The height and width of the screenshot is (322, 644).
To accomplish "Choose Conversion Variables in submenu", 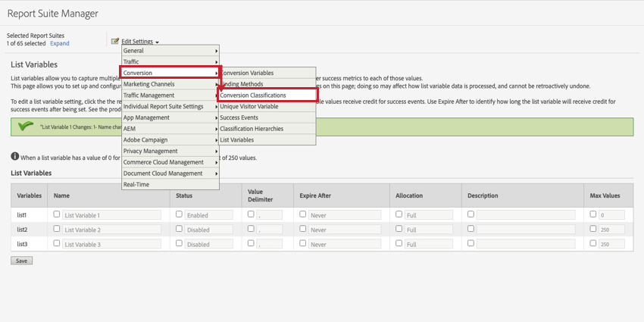I will pos(267,73).
